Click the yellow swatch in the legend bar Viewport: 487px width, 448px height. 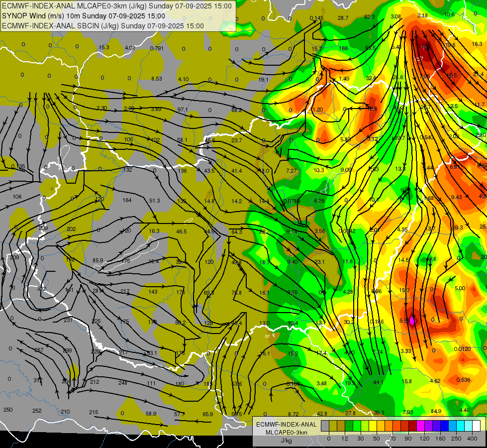[x=373, y=426]
